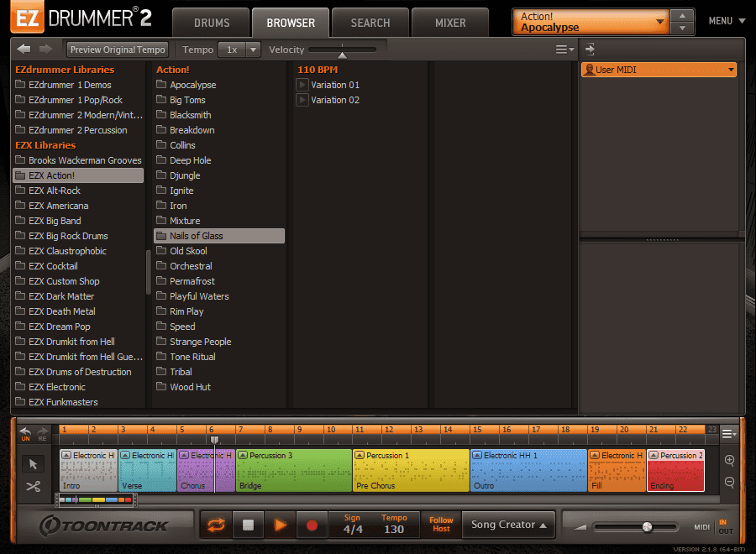The height and width of the screenshot is (554, 756).
Task: Switch to the MIXER tab
Action: click(x=450, y=23)
